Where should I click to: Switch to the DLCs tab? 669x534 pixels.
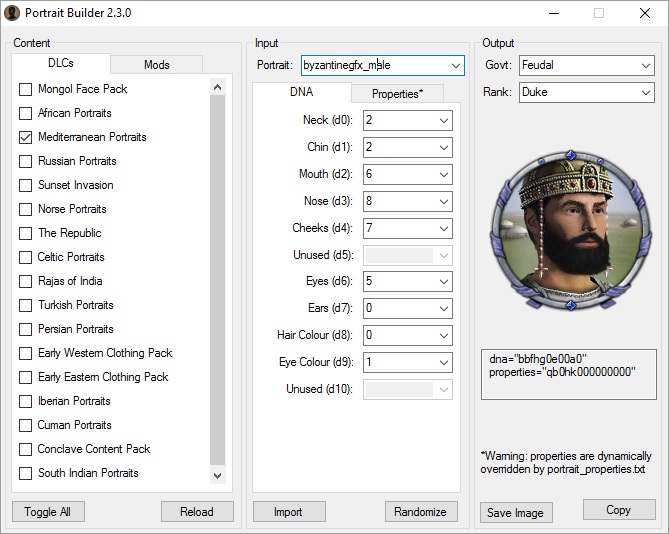point(61,63)
